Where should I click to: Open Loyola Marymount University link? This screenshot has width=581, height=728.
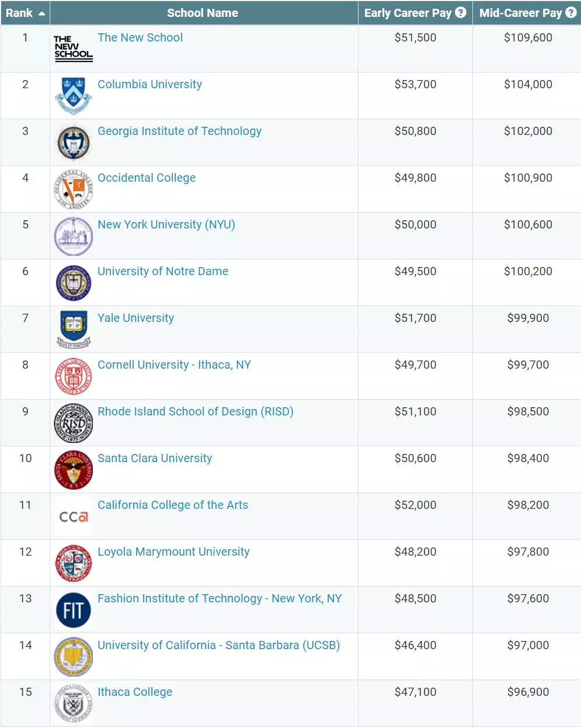[x=173, y=552]
